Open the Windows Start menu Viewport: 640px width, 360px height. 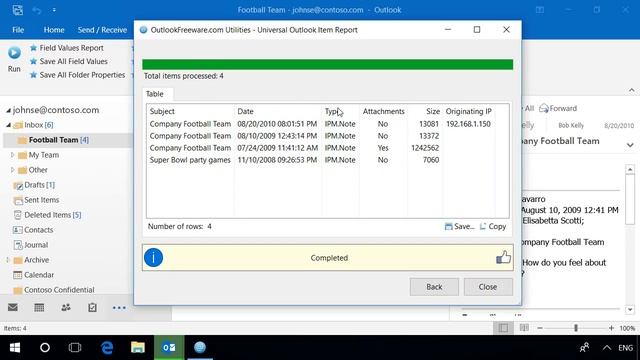click(15, 347)
